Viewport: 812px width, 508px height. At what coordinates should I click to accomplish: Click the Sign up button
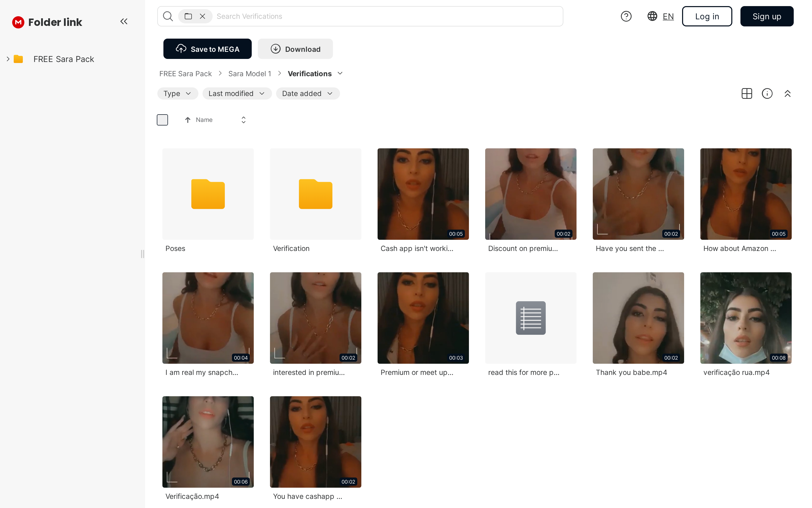(x=767, y=16)
